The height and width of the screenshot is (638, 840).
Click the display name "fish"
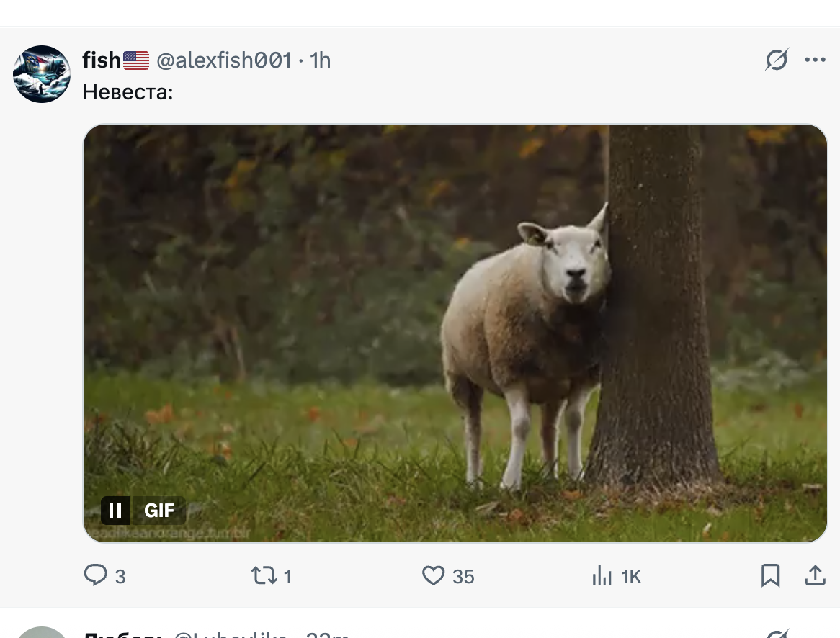[102, 60]
